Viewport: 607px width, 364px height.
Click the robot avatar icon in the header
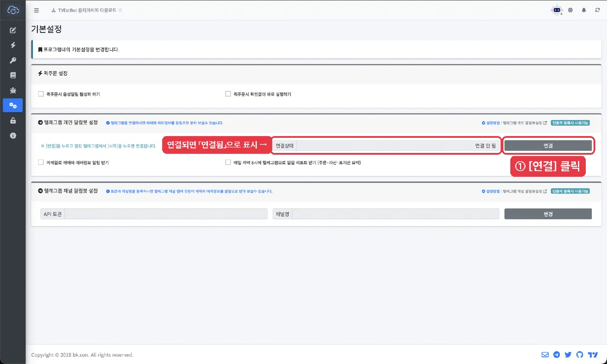pos(557,10)
